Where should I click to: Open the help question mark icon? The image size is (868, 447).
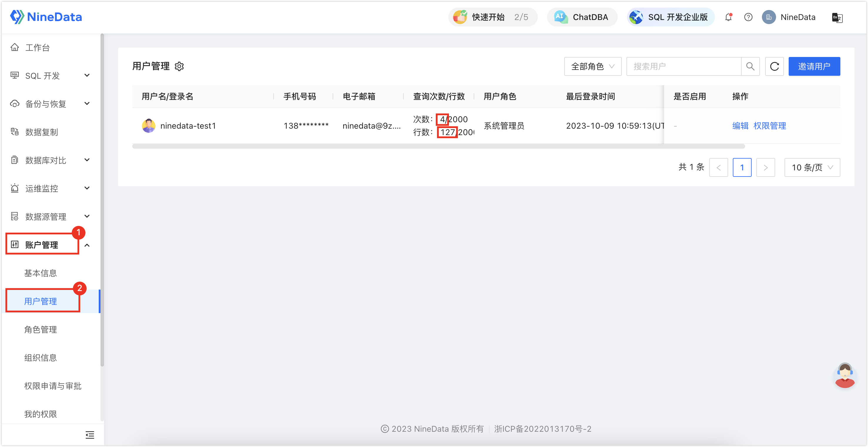tap(748, 17)
